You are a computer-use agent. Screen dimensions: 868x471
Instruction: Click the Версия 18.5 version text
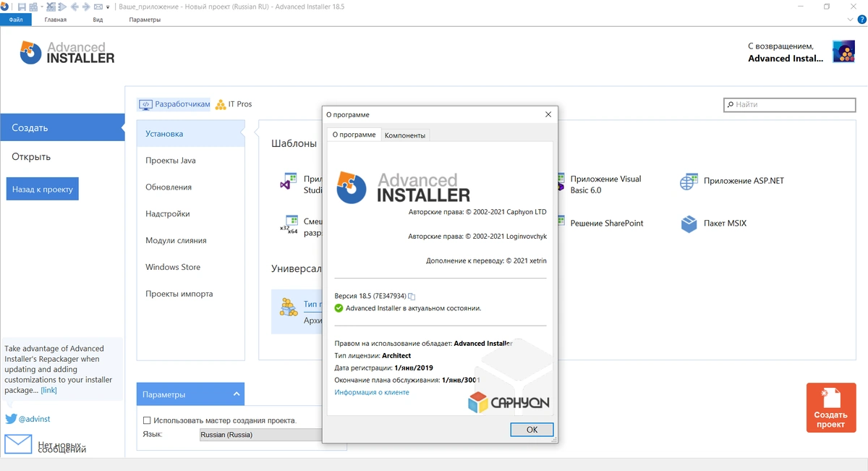click(370, 296)
